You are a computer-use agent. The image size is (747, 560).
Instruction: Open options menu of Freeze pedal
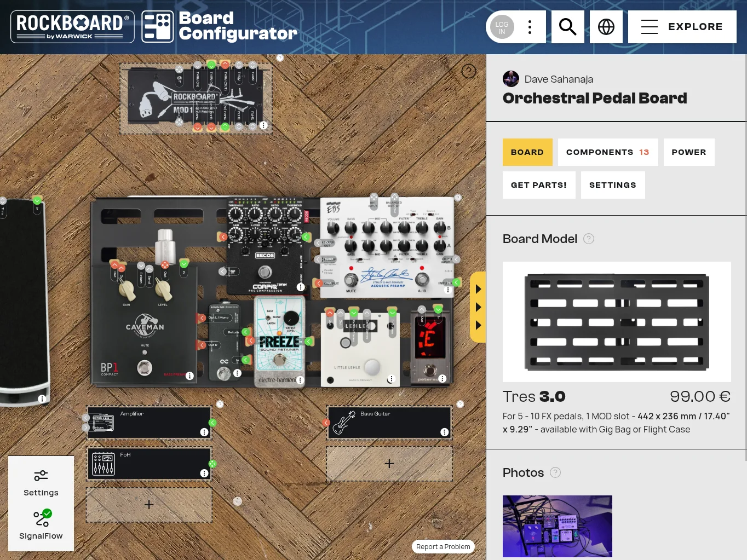pyautogui.click(x=300, y=380)
